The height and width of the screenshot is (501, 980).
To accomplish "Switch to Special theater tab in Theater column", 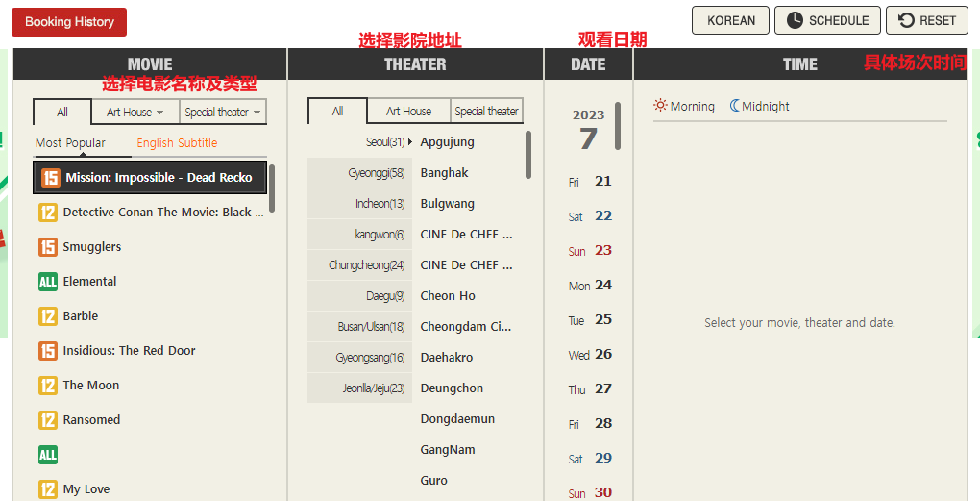I will [486, 112].
